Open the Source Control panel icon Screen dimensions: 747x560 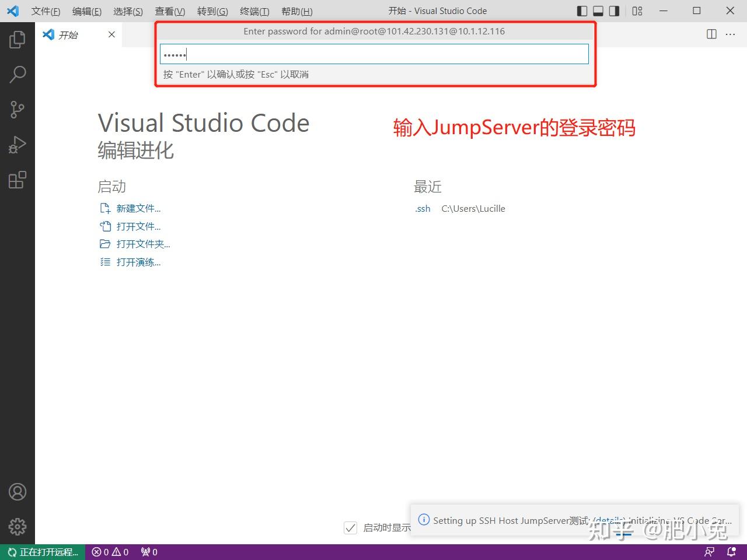(x=18, y=109)
